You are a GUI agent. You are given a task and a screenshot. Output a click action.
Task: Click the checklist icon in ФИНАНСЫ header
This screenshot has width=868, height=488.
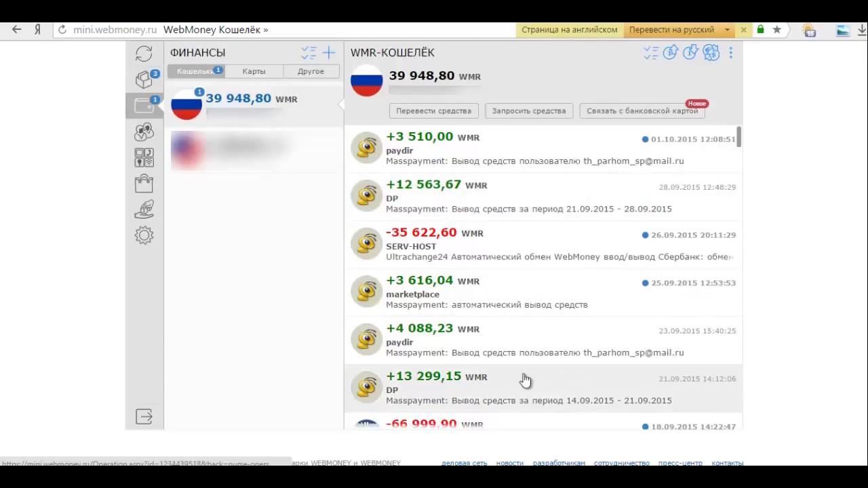(309, 52)
